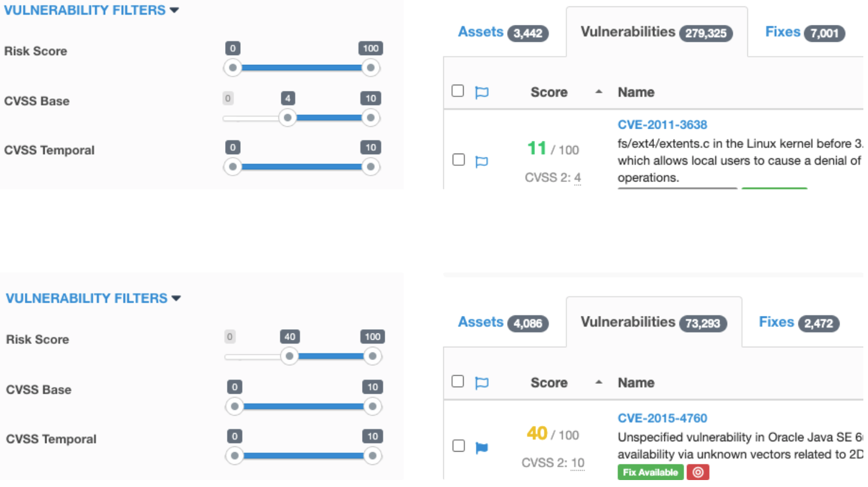The image size is (868, 487).
Task: Flag the CVE-2011-3638 vulnerability row
Action: (482, 161)
